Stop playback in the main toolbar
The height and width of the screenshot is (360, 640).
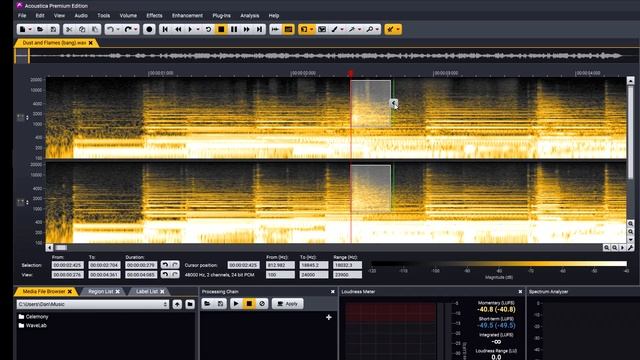click(x=221, y=29)
